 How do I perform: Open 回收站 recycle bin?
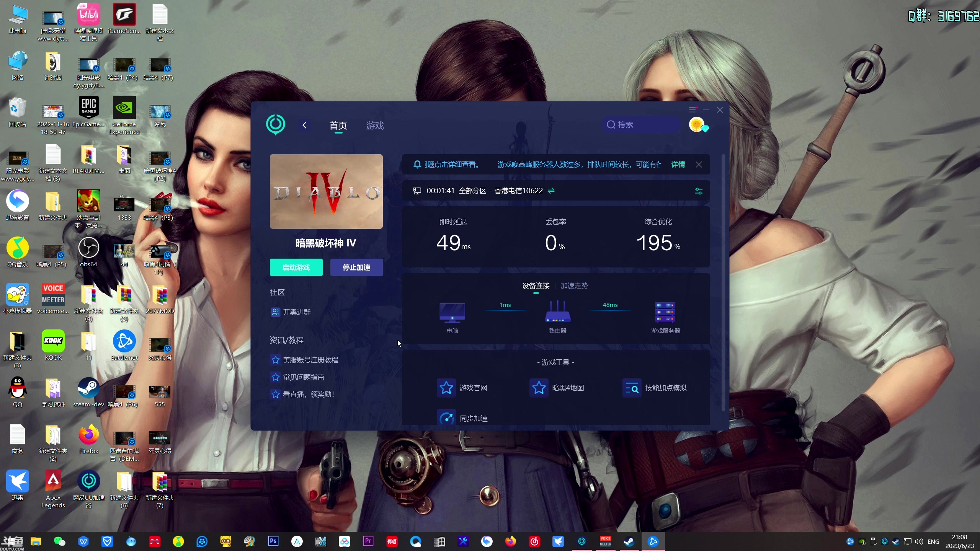click(17, 112)
